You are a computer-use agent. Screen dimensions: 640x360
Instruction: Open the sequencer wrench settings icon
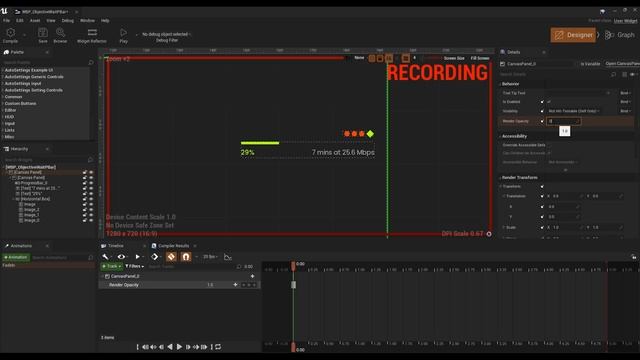coord(105,257)
